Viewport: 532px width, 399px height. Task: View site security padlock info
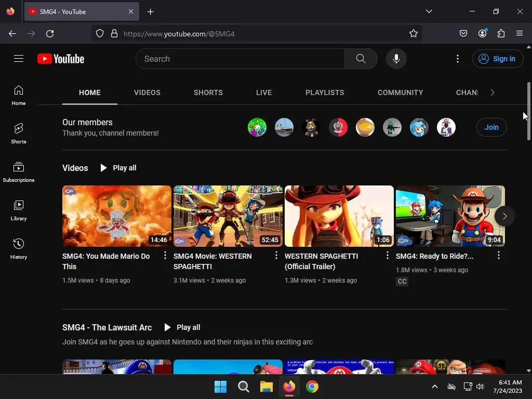click(x=114, y=34)
